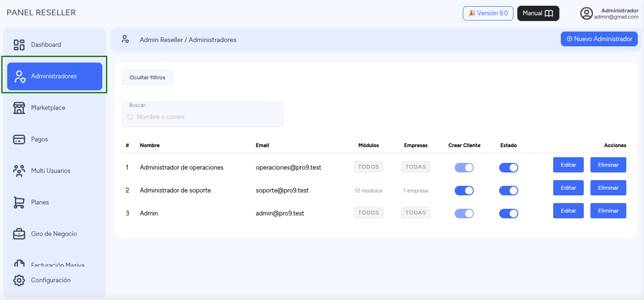This screenshot has width=644, height=300.
Task: Click the breadcrumb administrator icon
Action: click(x=125, y=39)
